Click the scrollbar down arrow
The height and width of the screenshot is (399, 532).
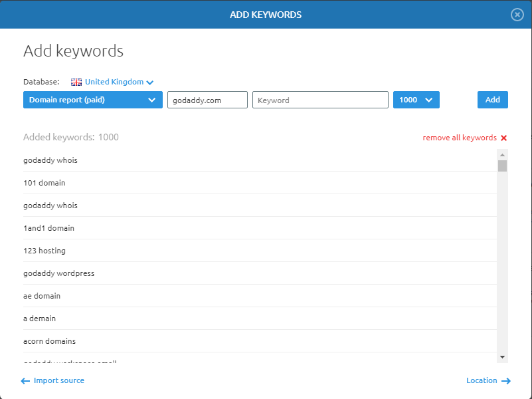502,357
